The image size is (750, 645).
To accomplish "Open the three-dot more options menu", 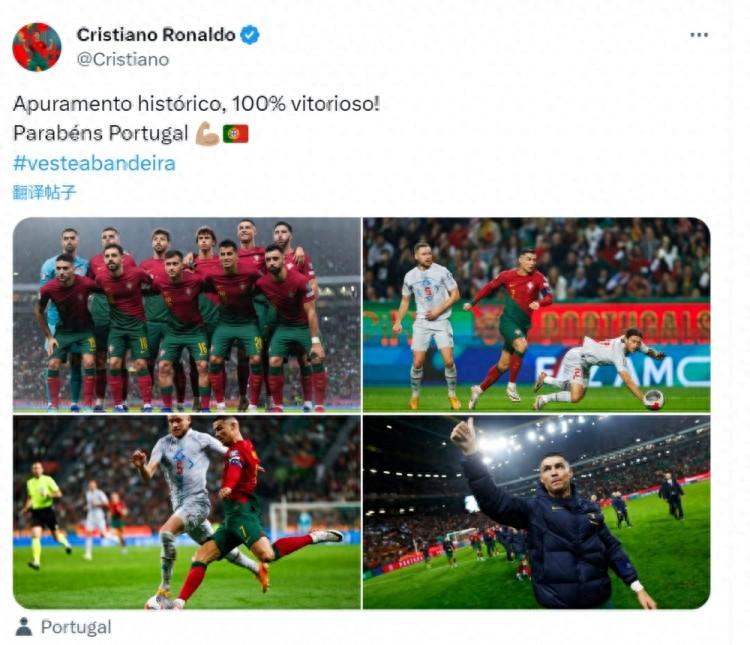I will click(x=699, y=35).
